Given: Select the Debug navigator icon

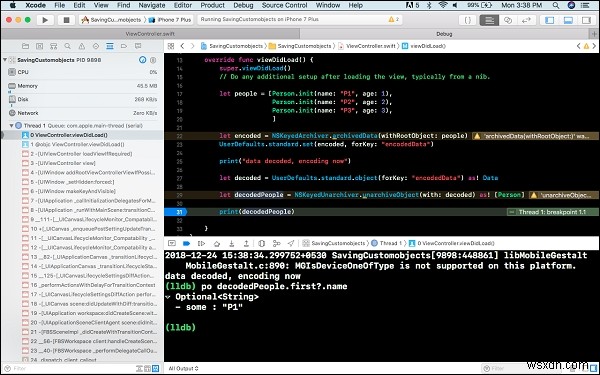Looking at the screenshot, I should [x=110, y=46].
